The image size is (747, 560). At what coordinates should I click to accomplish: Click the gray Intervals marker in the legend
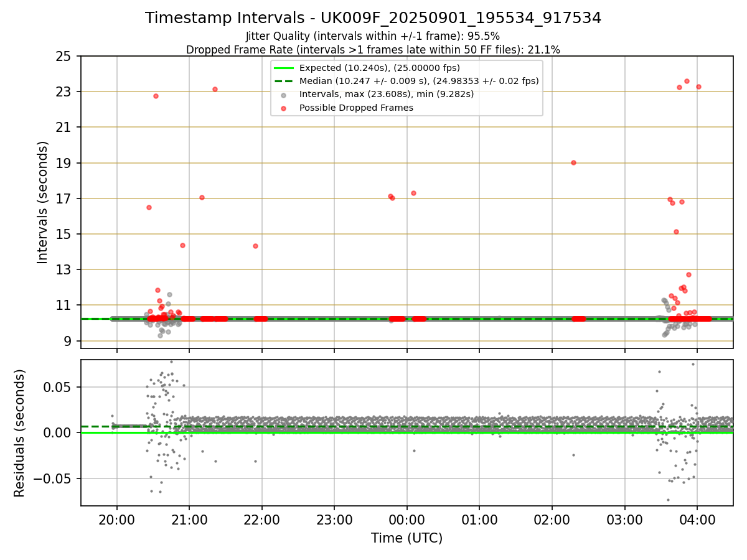coord(284,95)
